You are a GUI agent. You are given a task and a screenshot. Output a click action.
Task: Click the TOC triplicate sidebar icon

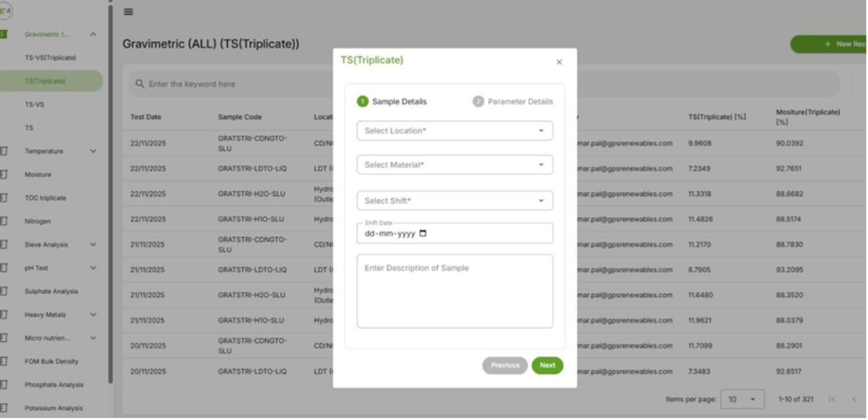pos(3,198)
